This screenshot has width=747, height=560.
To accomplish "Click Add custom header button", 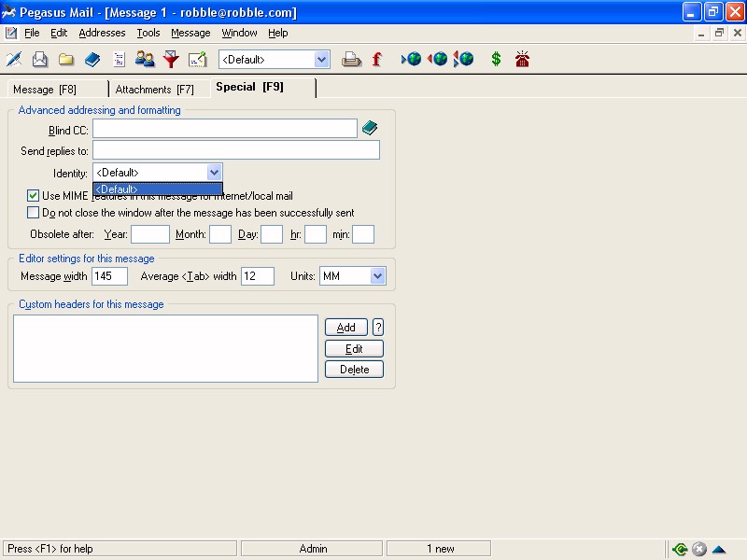I will click(x=346, y=328).
